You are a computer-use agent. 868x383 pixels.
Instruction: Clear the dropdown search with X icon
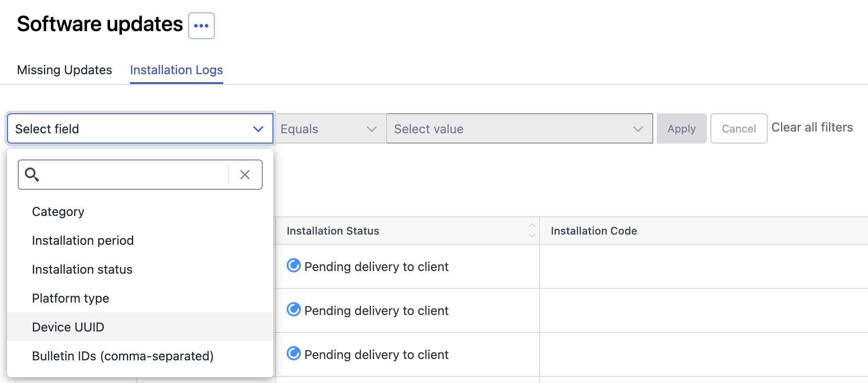pyautogui.click(x=245, y=175)
